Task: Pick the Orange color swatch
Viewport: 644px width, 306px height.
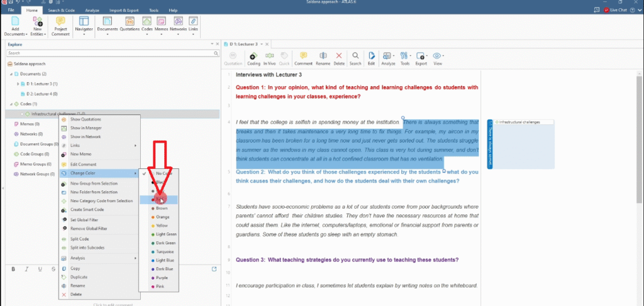Action: point(162,217)
